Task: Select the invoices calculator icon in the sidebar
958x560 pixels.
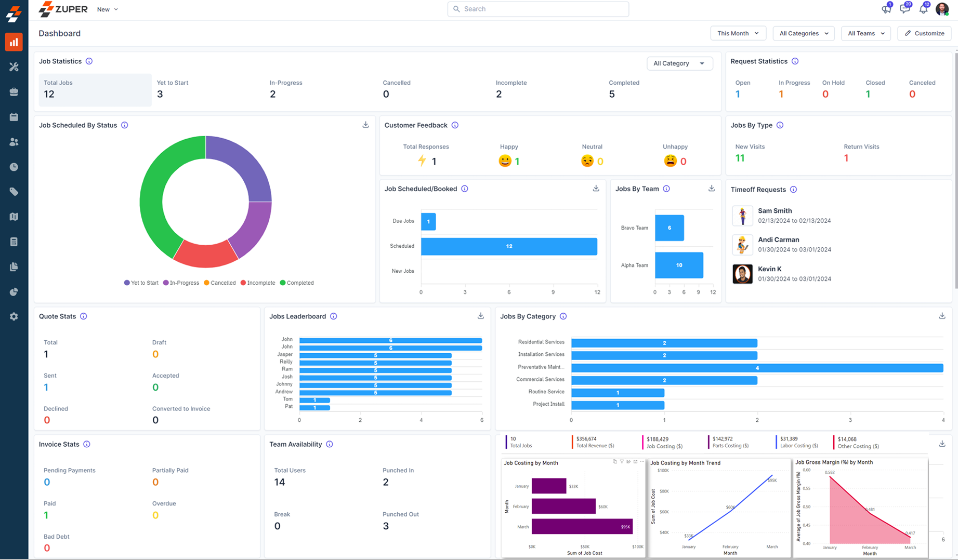Action: pos(14,241)
